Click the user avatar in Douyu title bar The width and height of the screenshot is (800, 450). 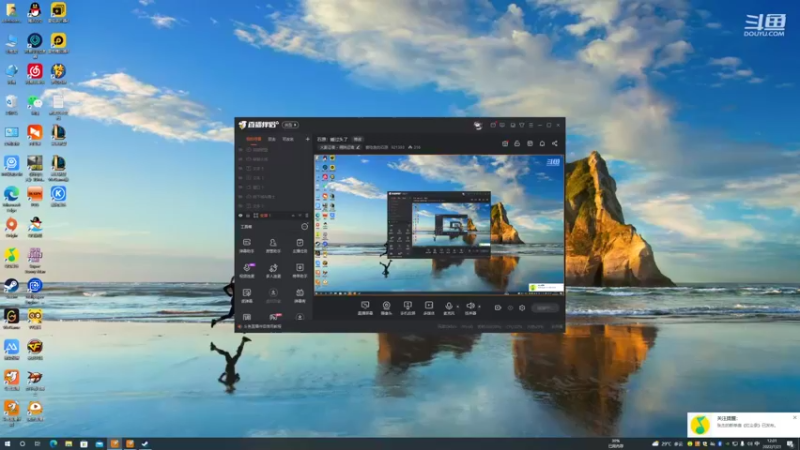[478, 125]
